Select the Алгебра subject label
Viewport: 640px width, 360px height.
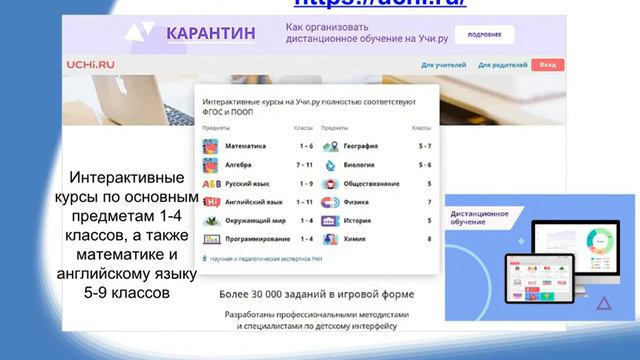click(238, 165)
